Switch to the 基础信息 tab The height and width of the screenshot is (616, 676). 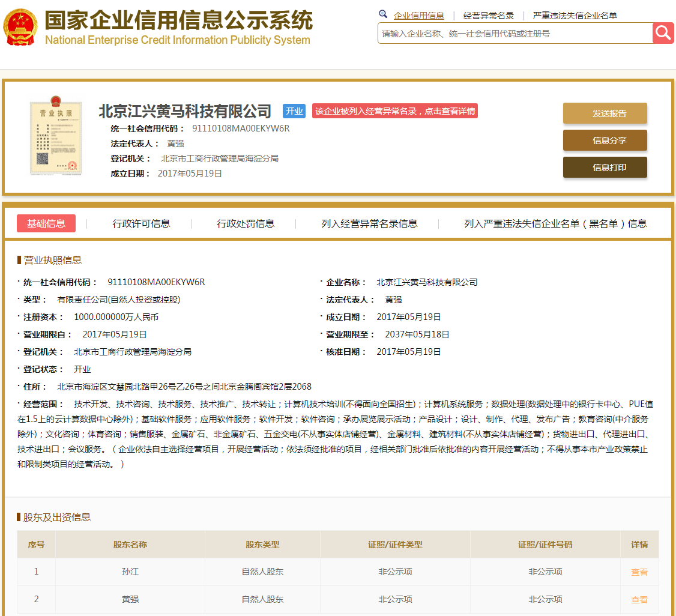pyautogui.click(x=46, y=223)
